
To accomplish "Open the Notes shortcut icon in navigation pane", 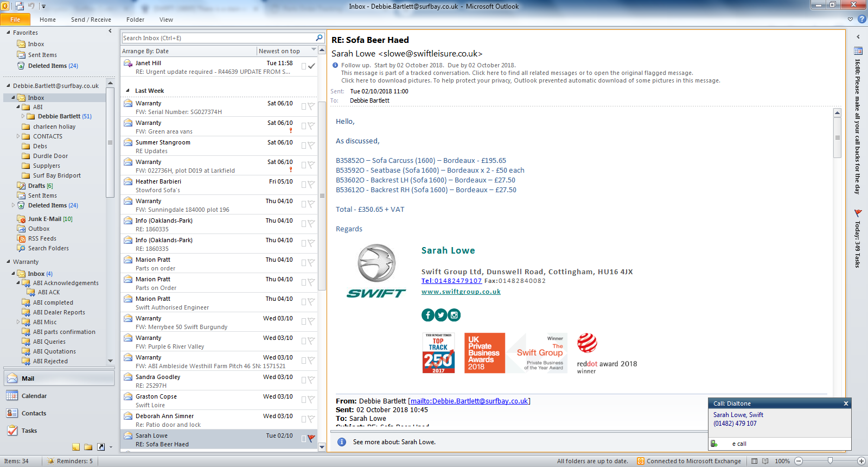I will click(x=76, y=447).
